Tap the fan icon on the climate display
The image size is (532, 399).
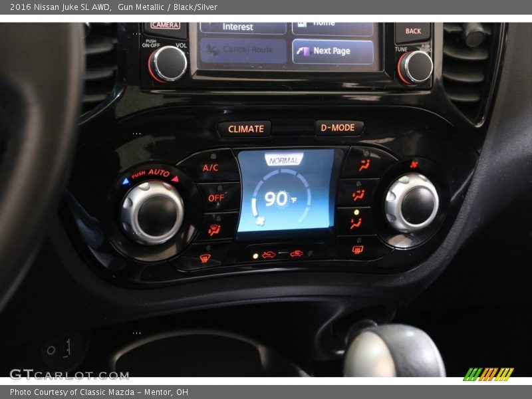[260, 221]
